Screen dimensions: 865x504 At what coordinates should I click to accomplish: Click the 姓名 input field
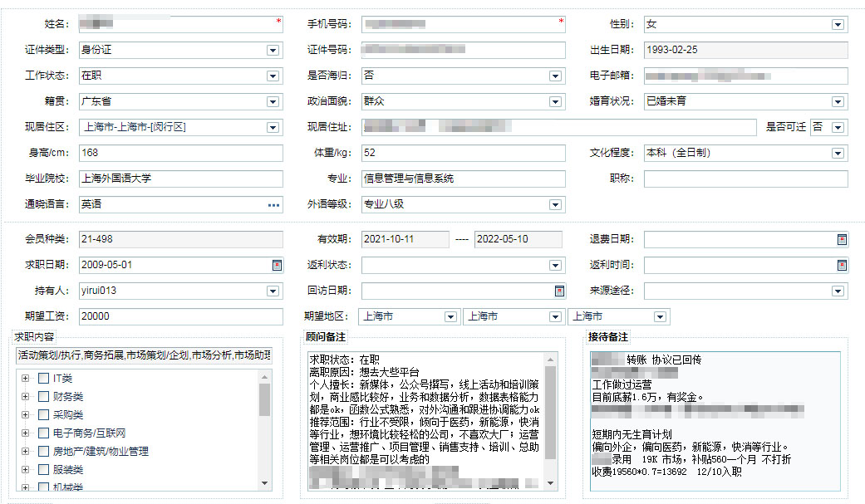pos(181,24)
